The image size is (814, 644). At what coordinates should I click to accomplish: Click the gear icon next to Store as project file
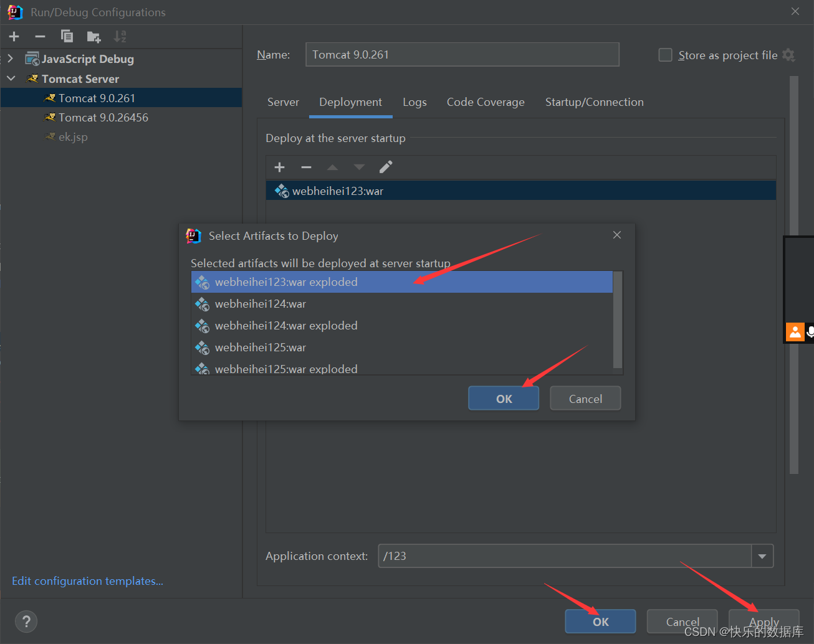coord(788,55)
